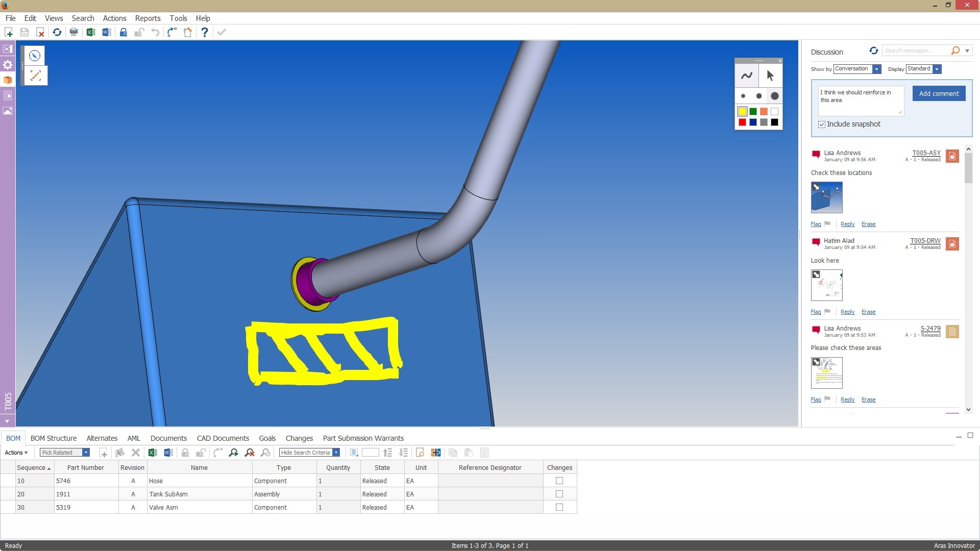Uncheck the Include snapshot checkbox

coord(822,124)
